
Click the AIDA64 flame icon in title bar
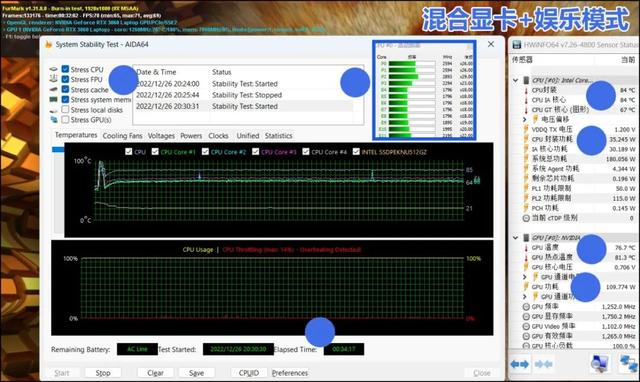pyautogui.click(x=49, y=44)
